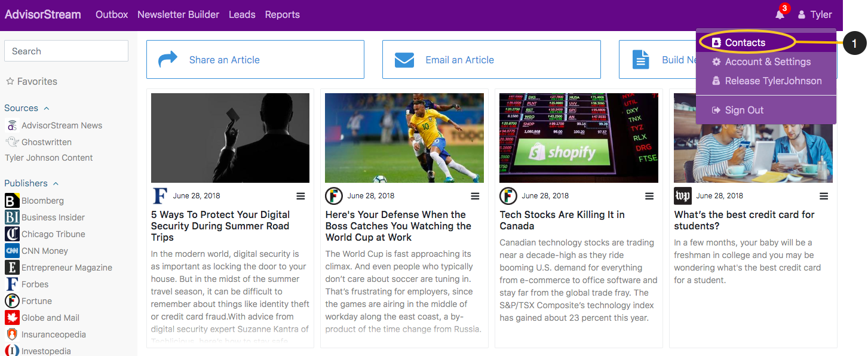This screenshot has height=356, width=868.
Task: Click the Fortune publisher icon in the sidebar
Action: point(12,300)
